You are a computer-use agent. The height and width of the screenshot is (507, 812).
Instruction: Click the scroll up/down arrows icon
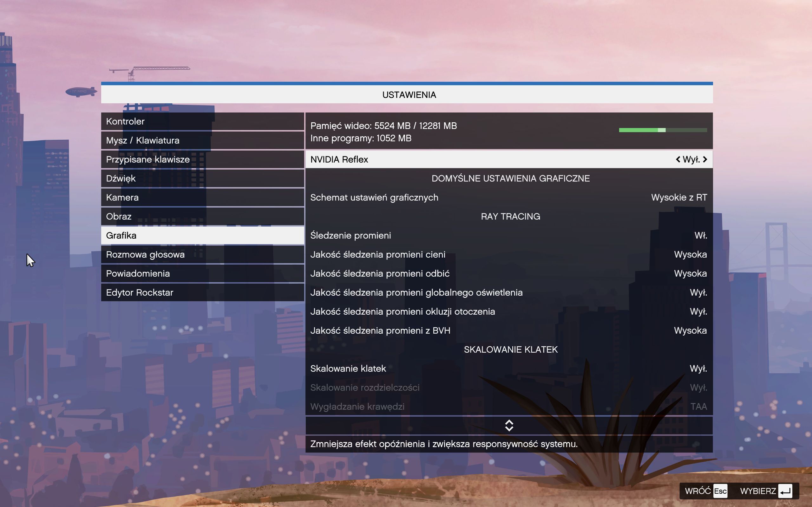point(509,426)
